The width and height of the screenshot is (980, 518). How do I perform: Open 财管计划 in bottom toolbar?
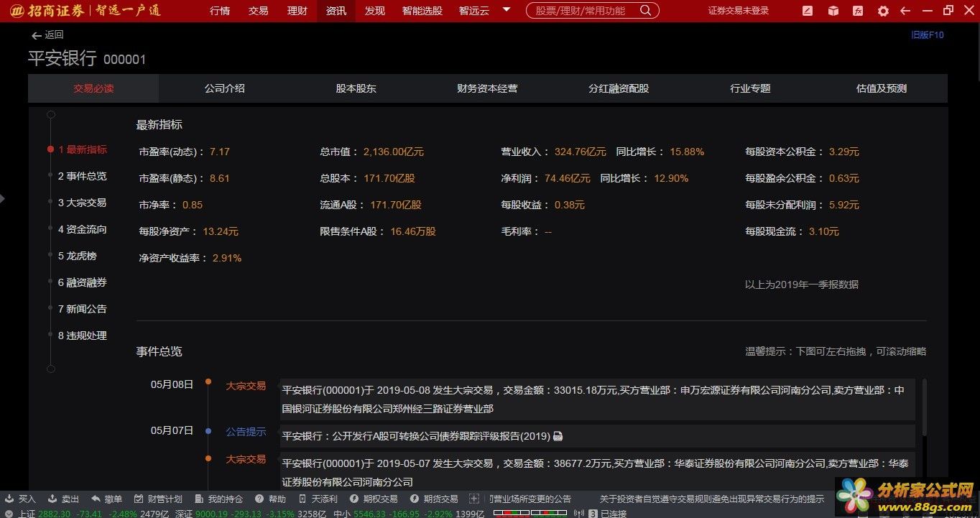point(158,499)
